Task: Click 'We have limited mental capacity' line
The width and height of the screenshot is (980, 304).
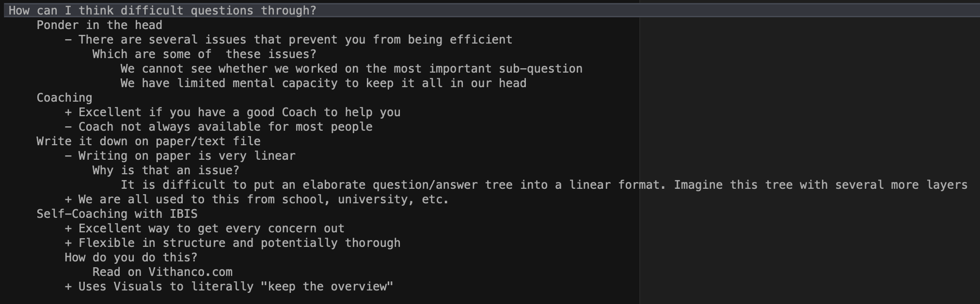Action: click(x=323, y=83)
